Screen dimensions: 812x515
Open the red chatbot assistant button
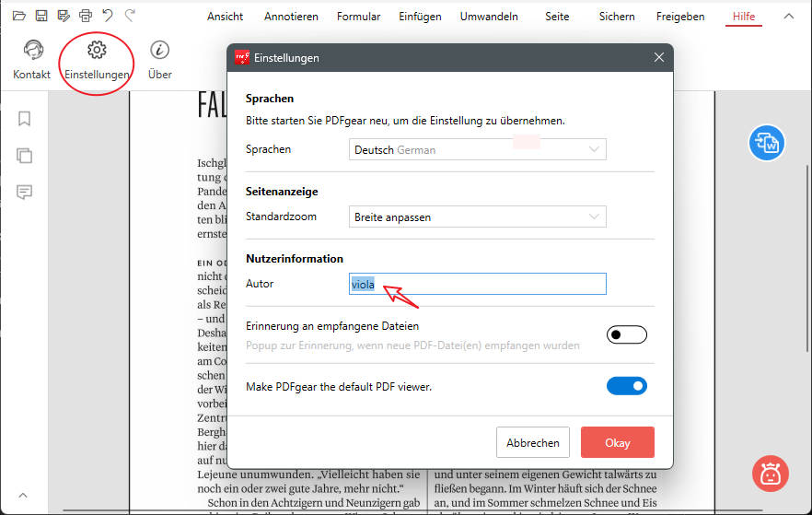pos(770,474)
